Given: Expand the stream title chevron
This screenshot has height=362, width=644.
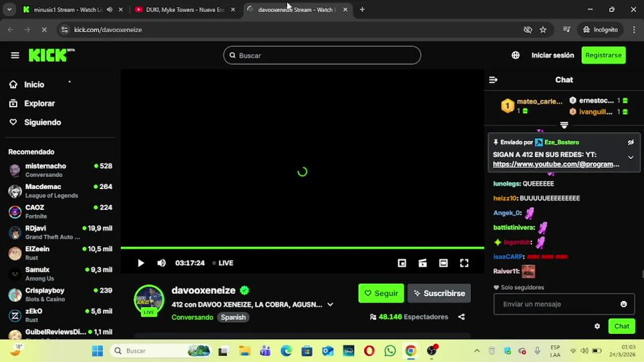Looking at the screenshot, I should click(330, 304).
